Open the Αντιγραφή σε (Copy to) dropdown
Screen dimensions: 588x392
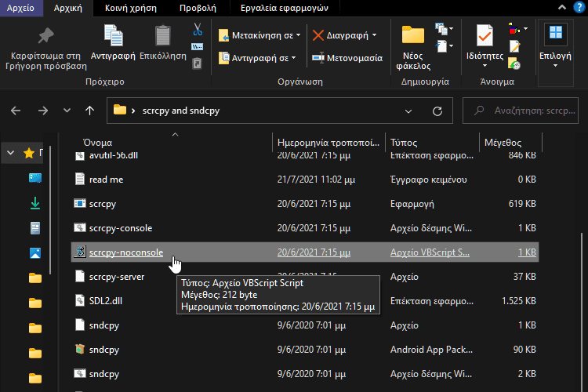pos(257,58)
